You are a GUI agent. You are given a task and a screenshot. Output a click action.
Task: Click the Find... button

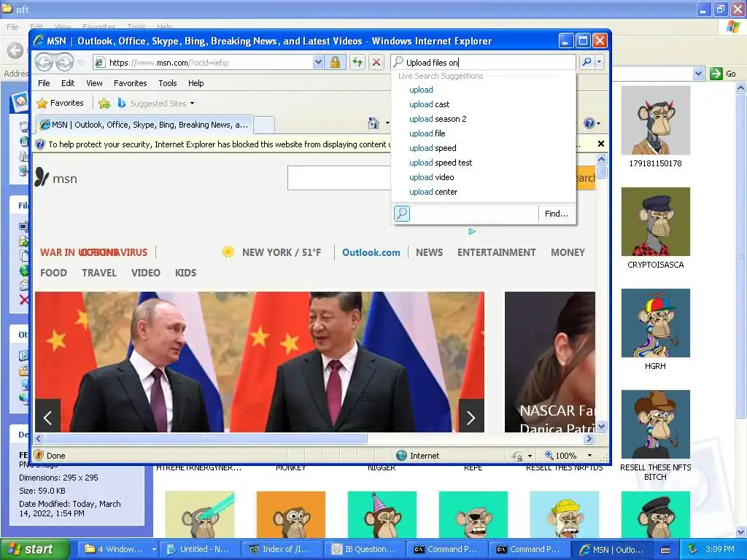point(556,214)
